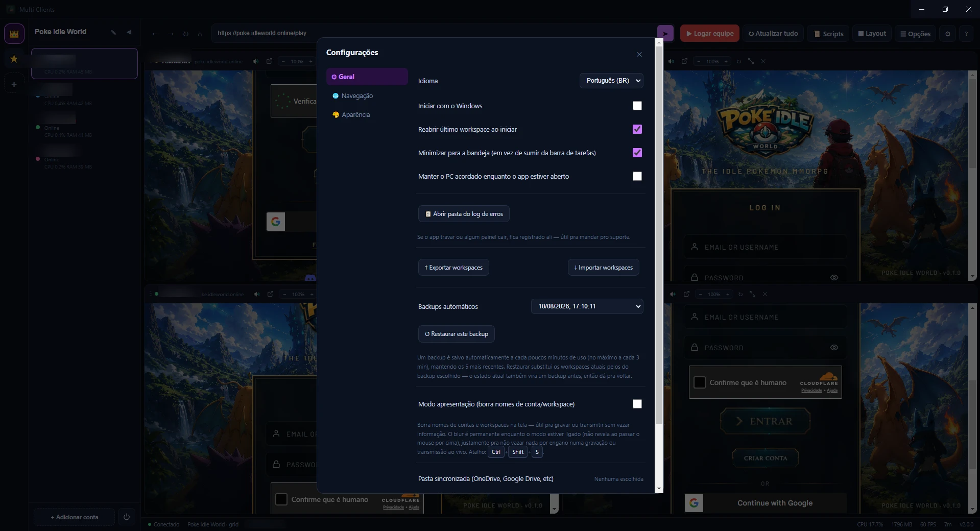Viewport: 980px width, 531px height.
Task: Click the crown workspace icon in the sidebar
Action: [x=14, y=34]
